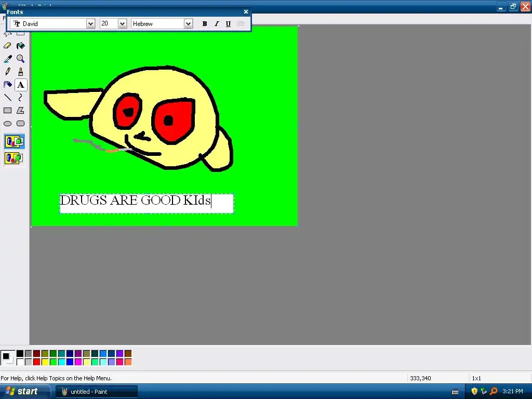Click the on-screen keyboard tray icon
This screenshot has height=399, width=532.
pyautogui.click(x=455, y=392)
